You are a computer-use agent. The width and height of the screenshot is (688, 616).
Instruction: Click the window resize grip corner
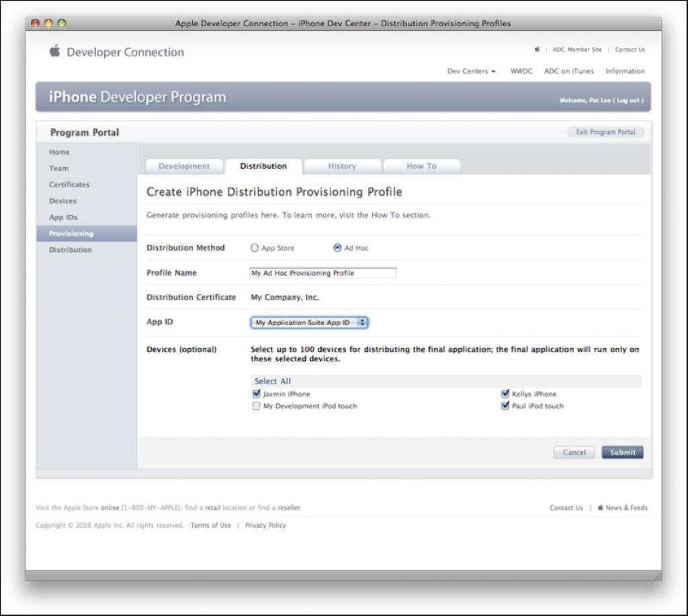(x=657, y=576)
